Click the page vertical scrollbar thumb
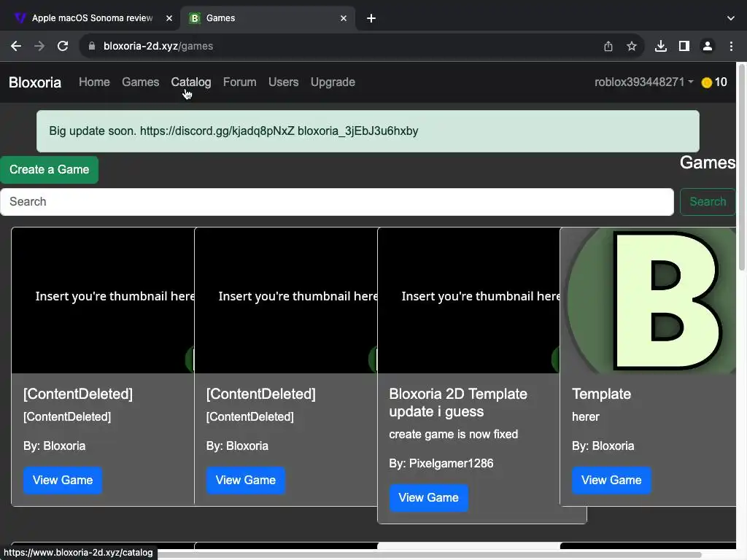This screenshot has height=560, width=747. [x=741, y=167]
